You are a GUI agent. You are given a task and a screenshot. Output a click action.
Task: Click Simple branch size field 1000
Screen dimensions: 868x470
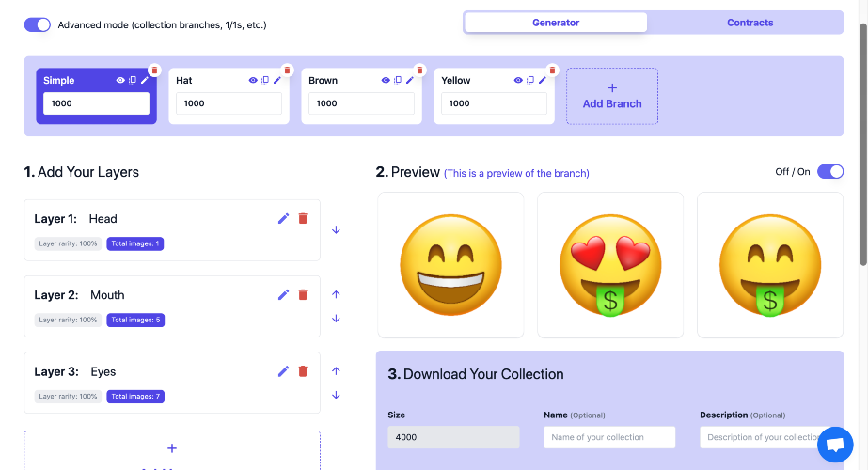(96, 103)
